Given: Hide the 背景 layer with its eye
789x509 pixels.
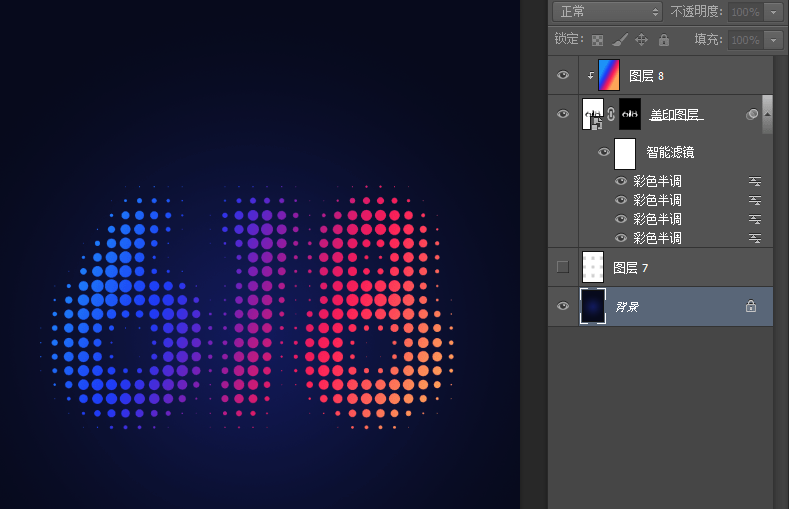Looking at the screenshot, I should [563, 306].
